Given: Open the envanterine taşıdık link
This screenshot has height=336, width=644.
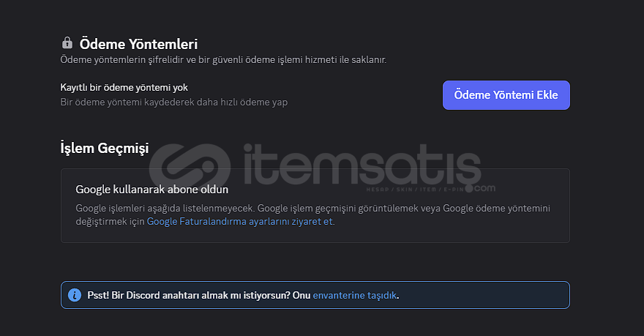Looking at the screenshot, I should 355,295.
